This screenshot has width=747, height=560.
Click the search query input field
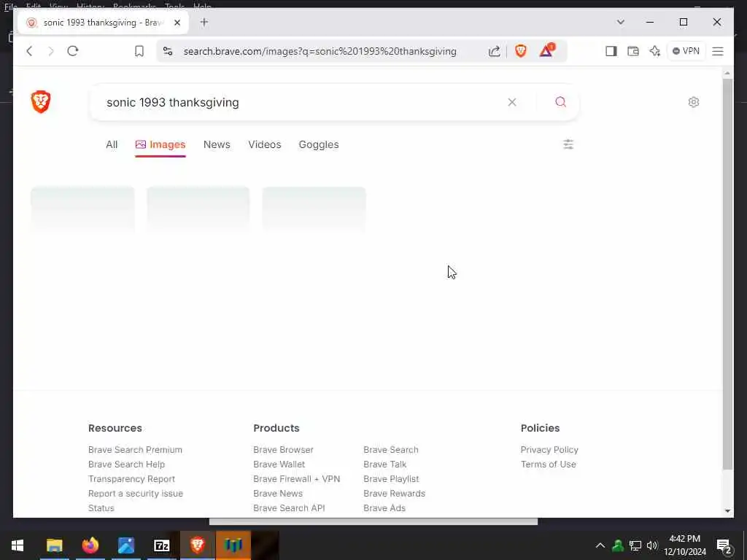[300, 102]
